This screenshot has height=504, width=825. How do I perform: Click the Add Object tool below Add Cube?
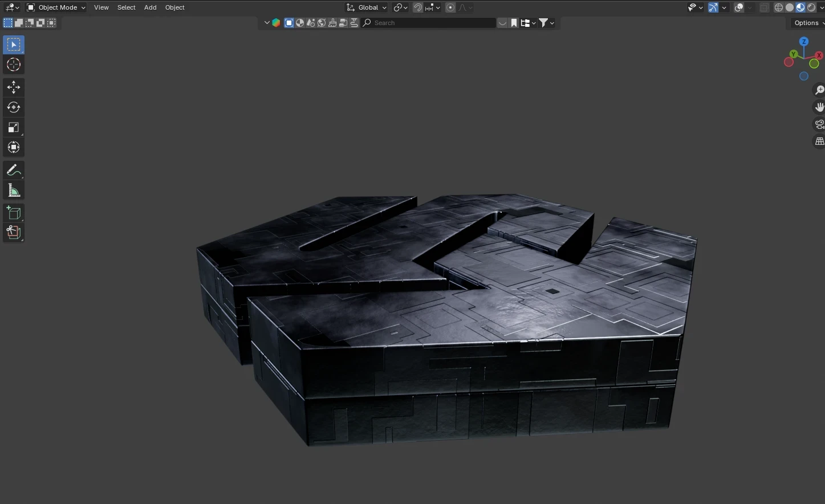(14, 232)
